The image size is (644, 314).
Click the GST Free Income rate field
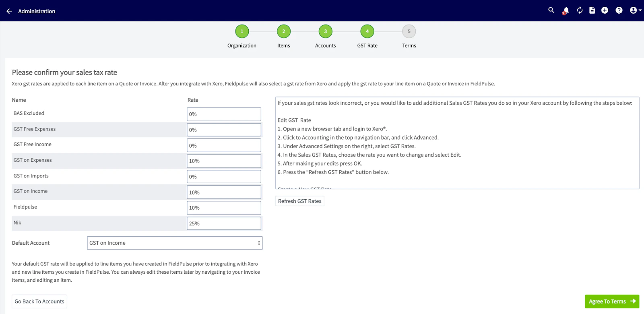pyautogui.click(x=224, y=145)
